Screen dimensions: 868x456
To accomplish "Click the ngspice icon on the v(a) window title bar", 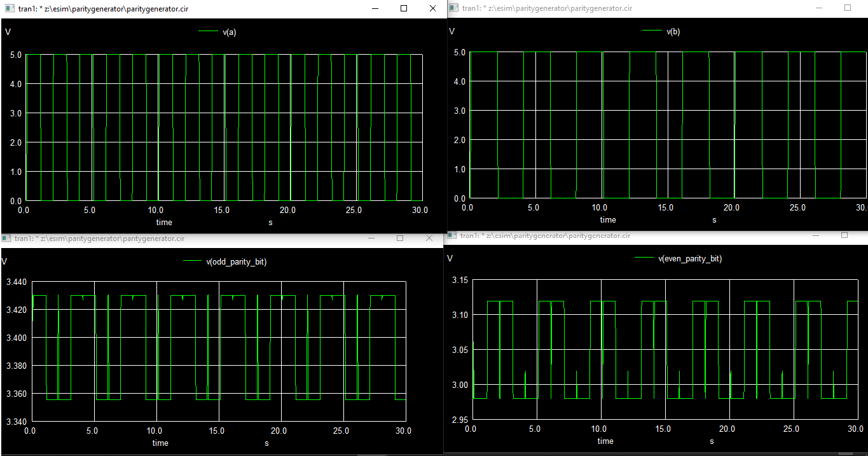I will (9, 8).
